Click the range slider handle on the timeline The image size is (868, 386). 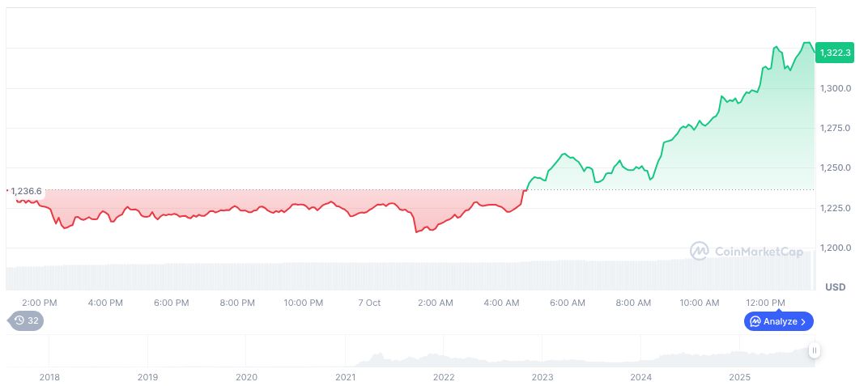[x=814, y=350]
